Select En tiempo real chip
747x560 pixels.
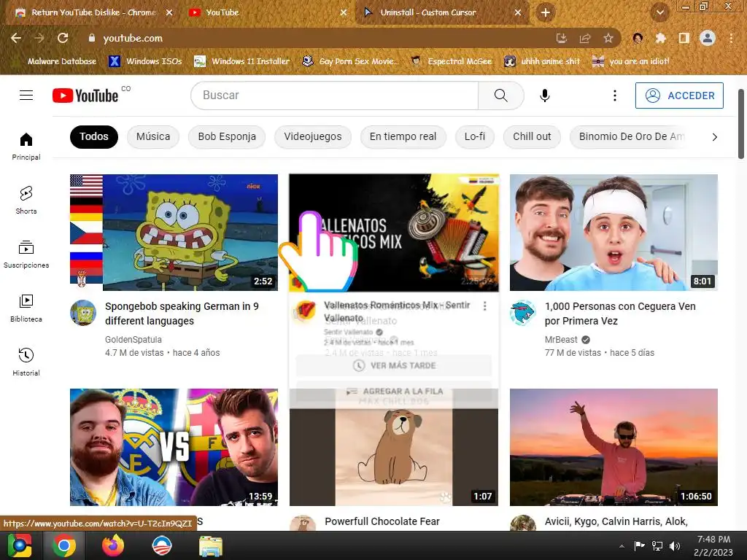pyautogui.click(x=403, y=136)
